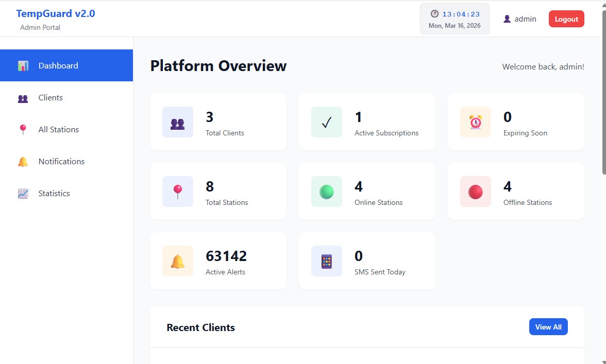Click the Admin Portal subtitle

(40, 27)
